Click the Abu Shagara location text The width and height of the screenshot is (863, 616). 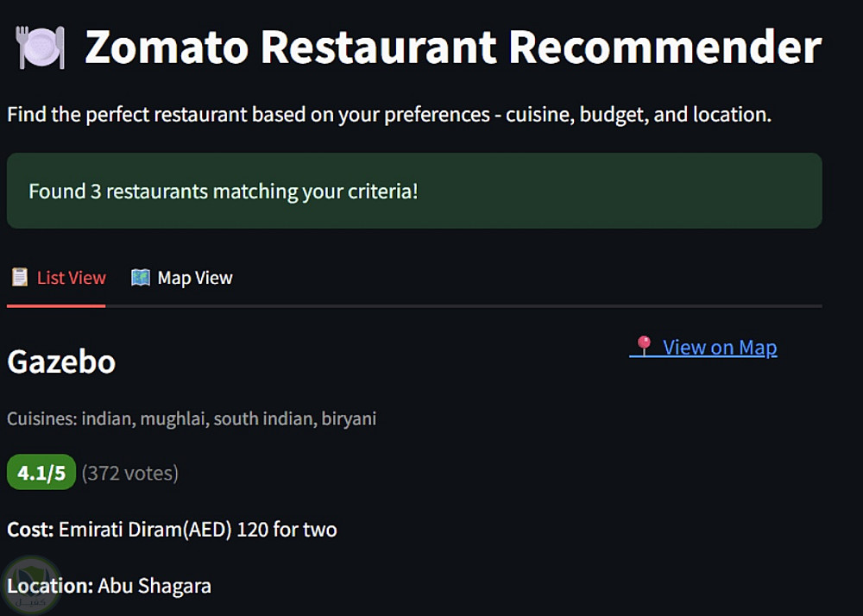coord(154,586)
